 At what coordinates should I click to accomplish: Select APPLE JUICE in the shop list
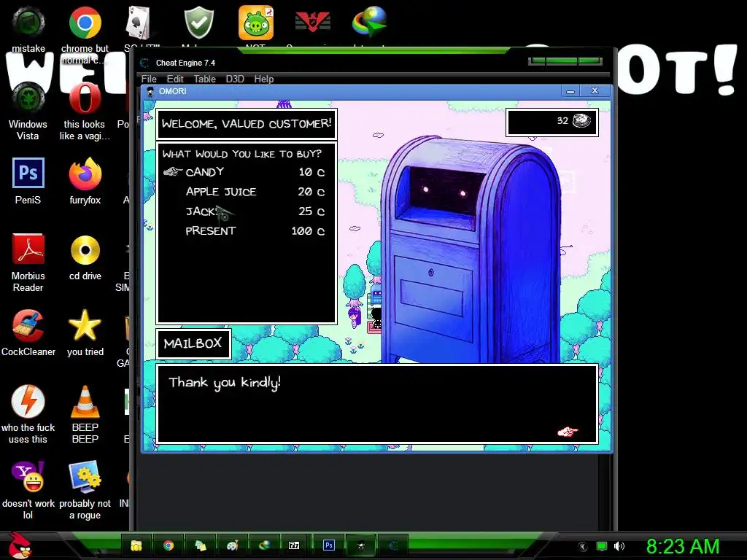coord(221,192)
